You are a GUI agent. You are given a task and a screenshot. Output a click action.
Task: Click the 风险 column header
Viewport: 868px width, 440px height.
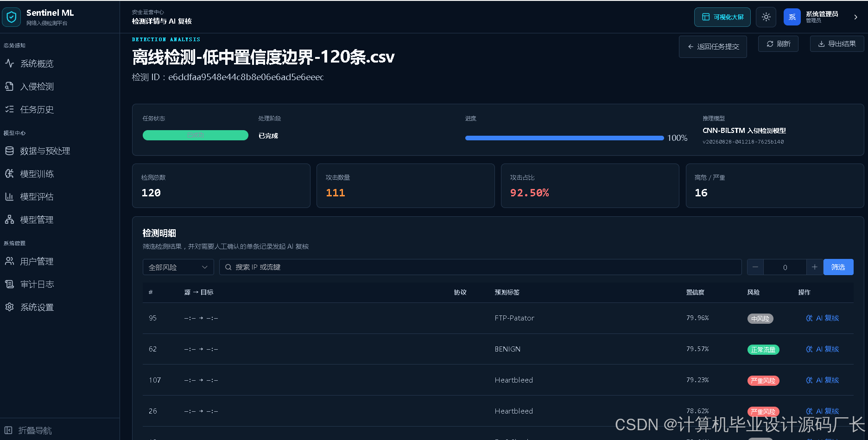[754, 292]
